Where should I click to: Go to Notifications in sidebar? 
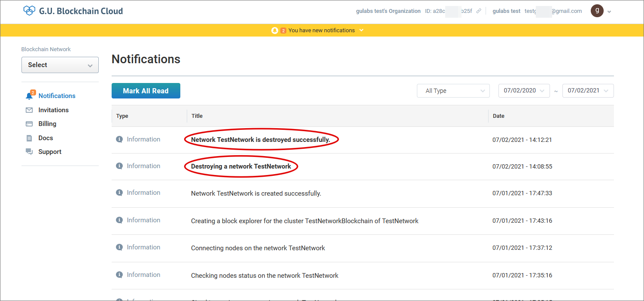click(57, 96)
